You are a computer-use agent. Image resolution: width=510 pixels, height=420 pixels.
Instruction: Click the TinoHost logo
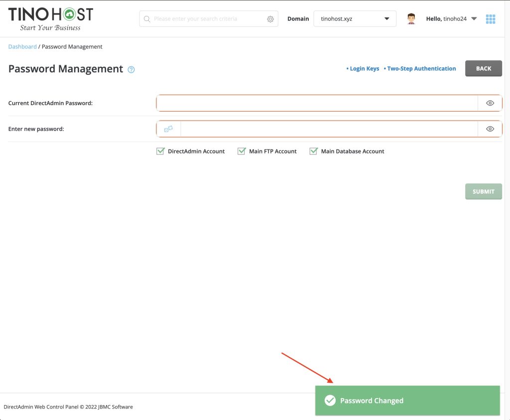point(51,19)
